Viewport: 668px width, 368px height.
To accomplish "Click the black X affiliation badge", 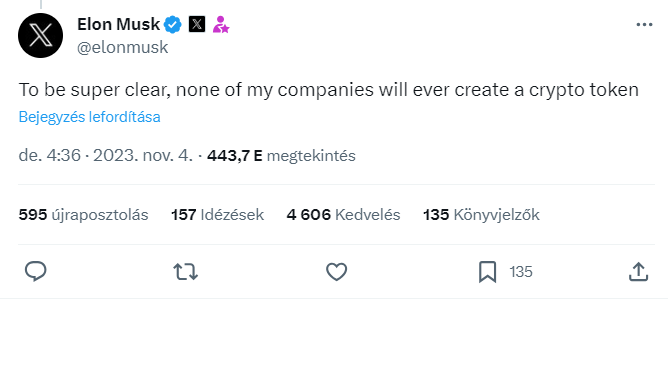I will point(197,24).
